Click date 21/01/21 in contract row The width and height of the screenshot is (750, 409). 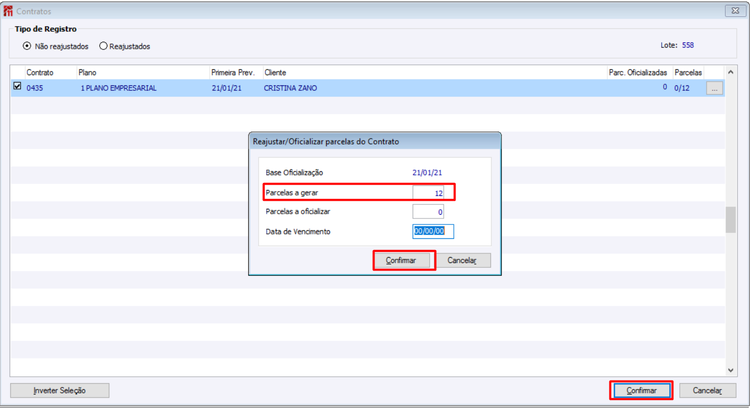(227, 88)
